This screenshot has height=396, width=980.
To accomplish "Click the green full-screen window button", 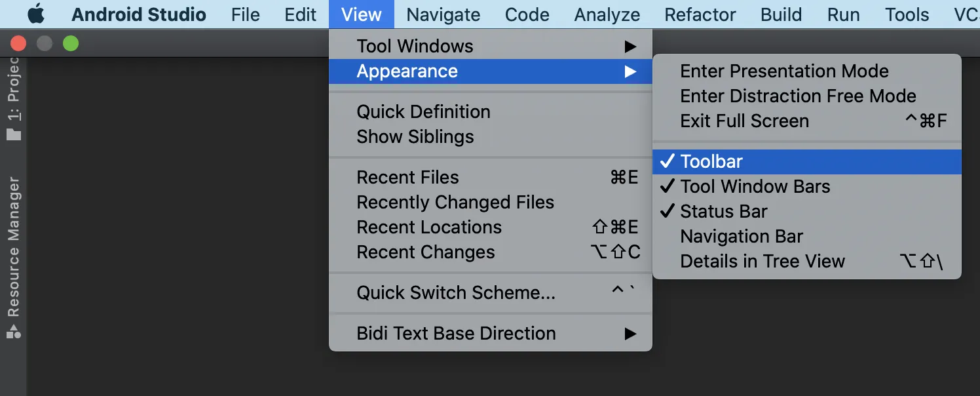I will pos(70,44).
